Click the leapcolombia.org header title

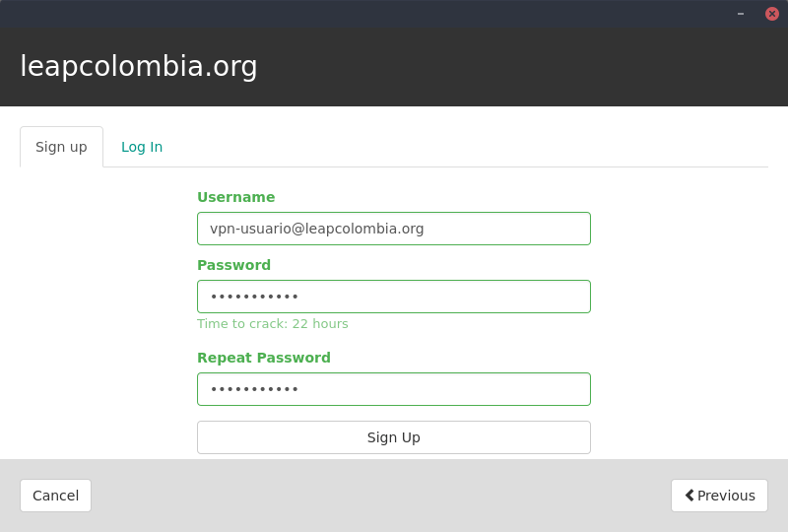click(139, 66)
